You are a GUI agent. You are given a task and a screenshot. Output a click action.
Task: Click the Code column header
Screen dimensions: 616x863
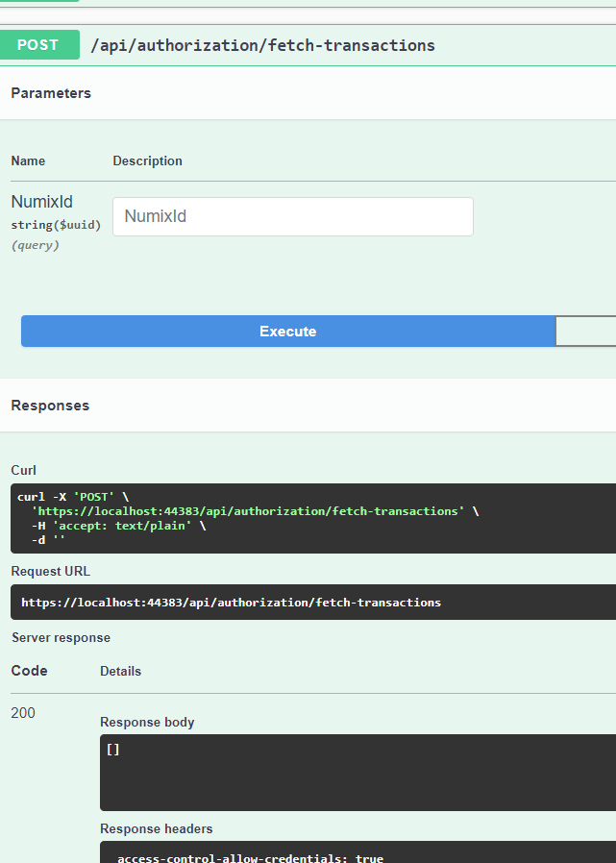tap(29, 671)
